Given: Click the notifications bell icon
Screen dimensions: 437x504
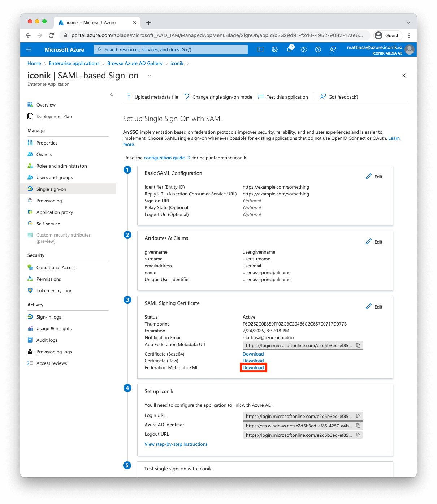Looking at the screenshot, I should coord(289,49).
